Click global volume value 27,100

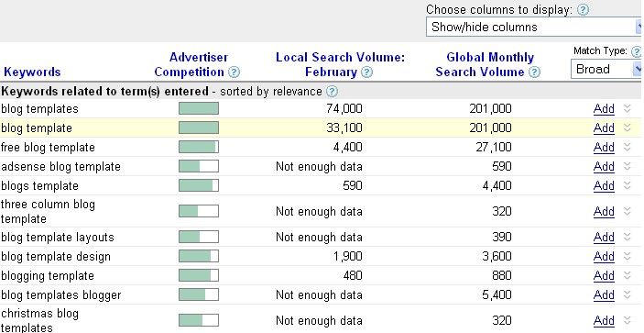(x=494, y=148)
